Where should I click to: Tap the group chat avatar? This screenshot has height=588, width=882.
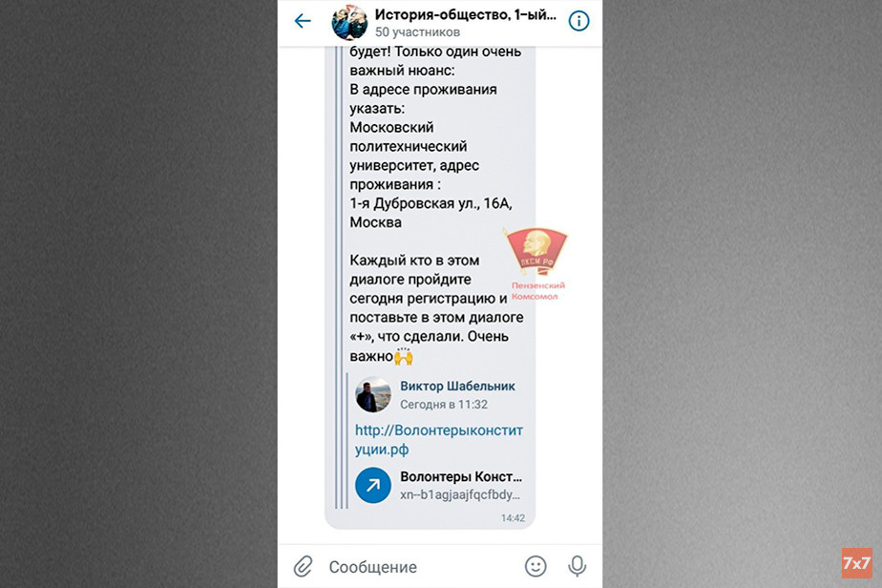tap(349, 23)
